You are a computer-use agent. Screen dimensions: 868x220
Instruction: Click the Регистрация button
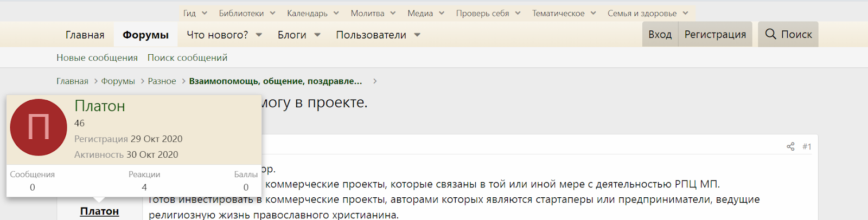coord(715,34)
